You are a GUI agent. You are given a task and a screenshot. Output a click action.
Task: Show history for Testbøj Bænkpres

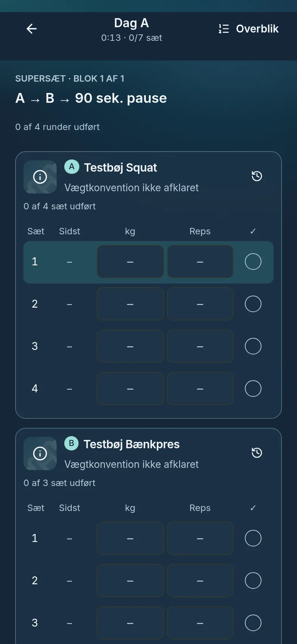[x=257, y=453]
